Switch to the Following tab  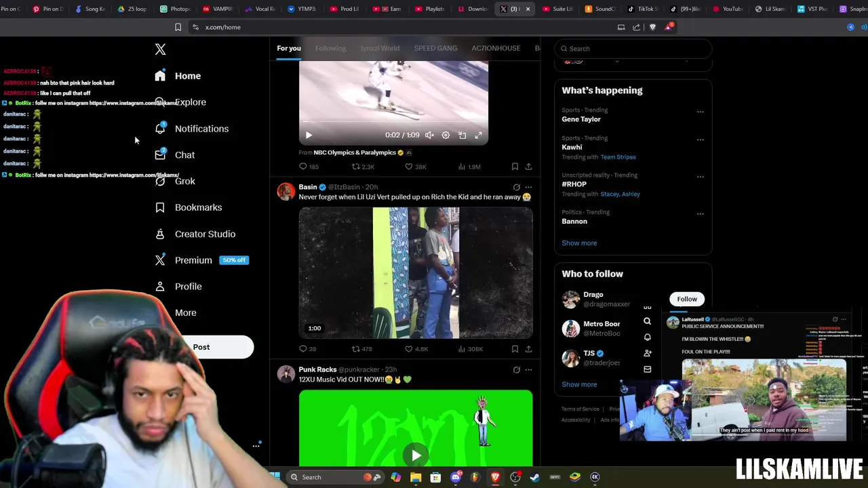[x=330, y=48]
